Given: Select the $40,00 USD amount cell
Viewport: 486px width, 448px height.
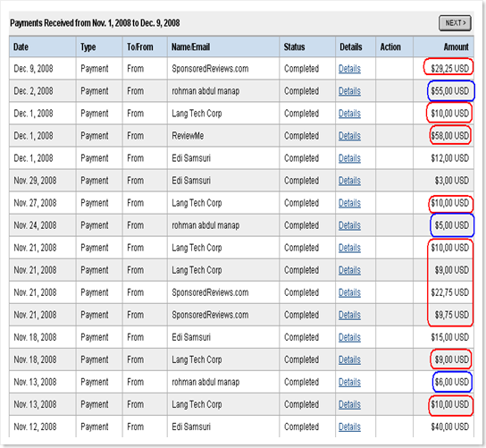Looking at the screenshot, I should tap(449, 427).
